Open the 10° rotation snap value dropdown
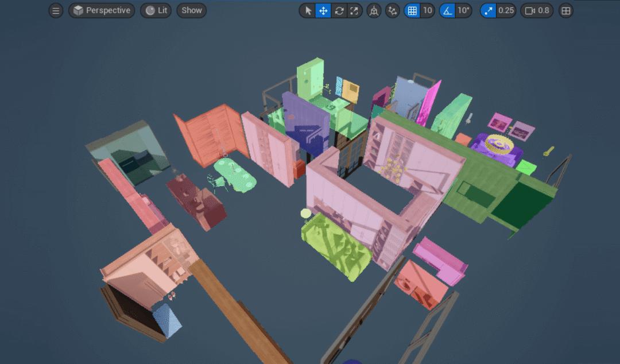The width and height of the screenshot is (620, 364). point(464,10)
